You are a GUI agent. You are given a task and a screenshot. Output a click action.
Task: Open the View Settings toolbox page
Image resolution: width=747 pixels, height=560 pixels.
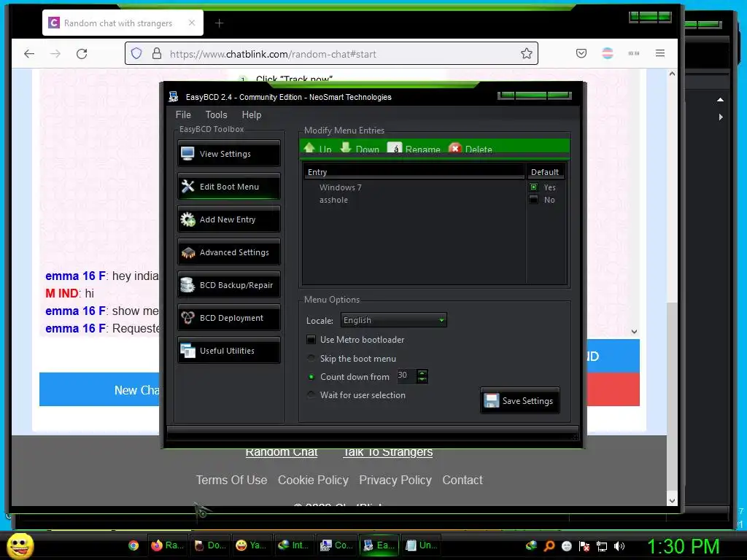[x=229, y=154]
